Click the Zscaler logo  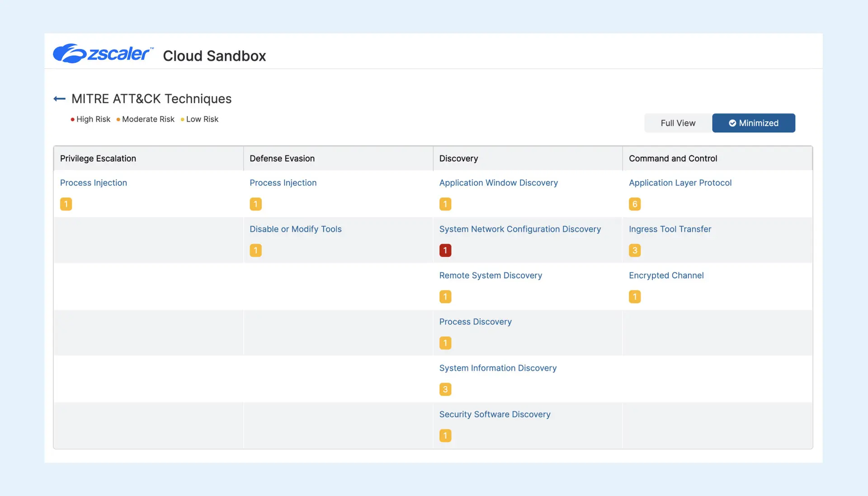pyautogui.click(x=104, y=53)
